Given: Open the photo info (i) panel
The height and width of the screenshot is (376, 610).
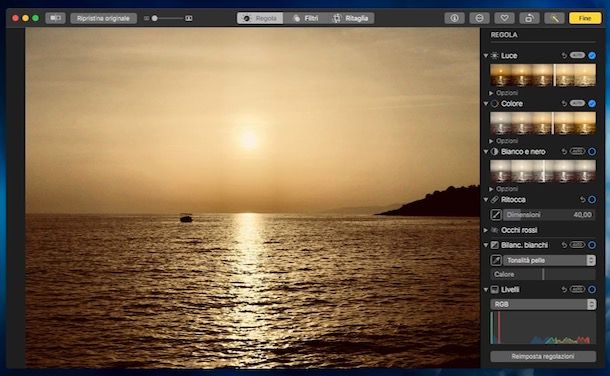Looking at the screenshot, I should pyautogui.click(x=454, y=18).
